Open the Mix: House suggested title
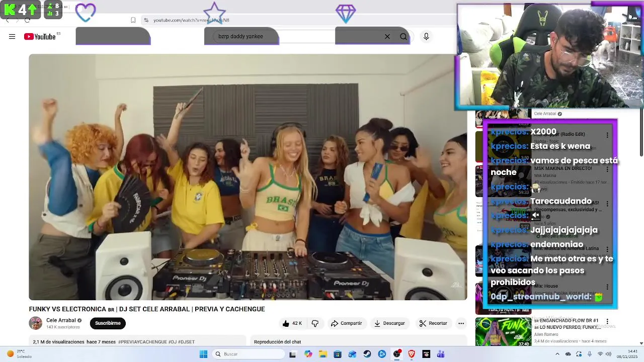The height and width of the screenshot is (362, 644). click(545, 286)
